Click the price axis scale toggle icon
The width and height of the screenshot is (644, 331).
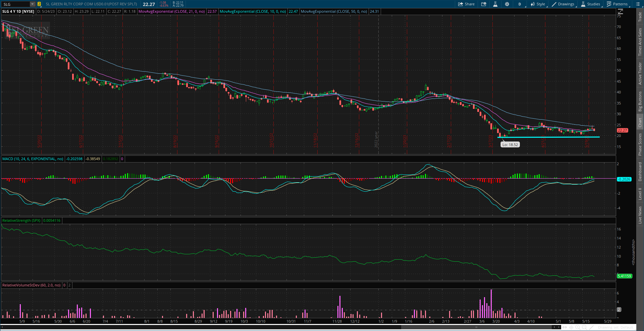point(620,11)
